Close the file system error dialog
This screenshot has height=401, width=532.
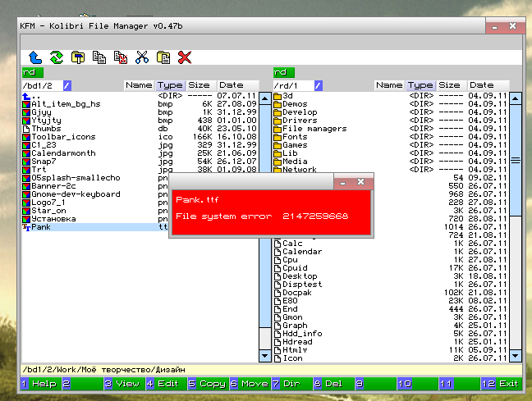click(x=361, y=182)
